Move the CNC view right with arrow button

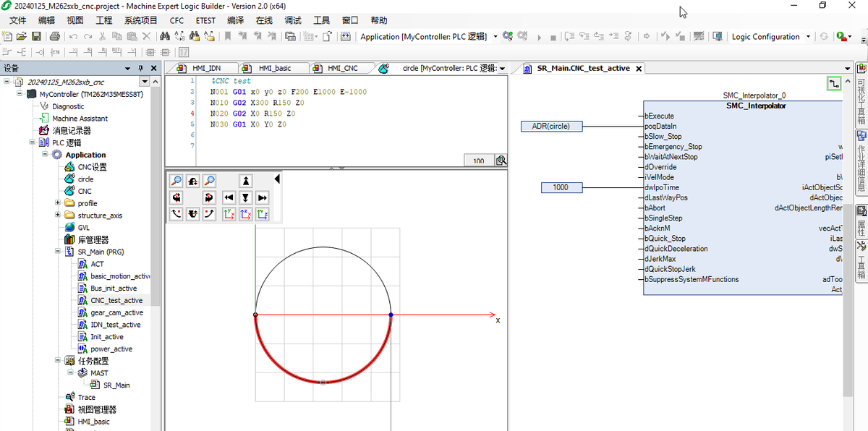[262, 197]
